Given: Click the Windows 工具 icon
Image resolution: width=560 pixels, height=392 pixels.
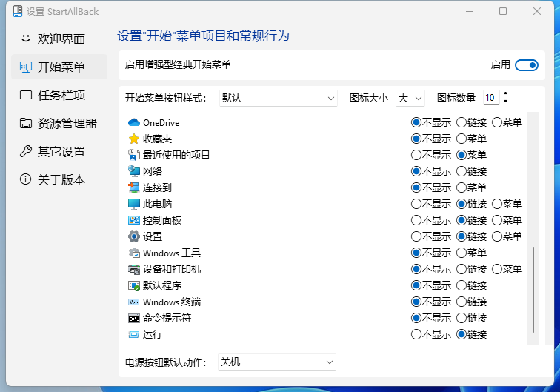Looking at the screenshot, I should click(134, 253).
